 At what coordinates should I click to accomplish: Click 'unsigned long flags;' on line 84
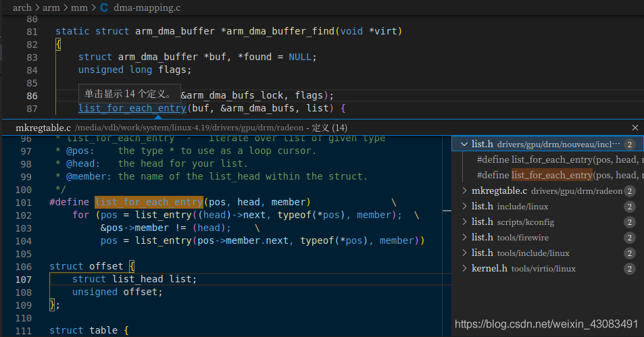coord(134,70)
